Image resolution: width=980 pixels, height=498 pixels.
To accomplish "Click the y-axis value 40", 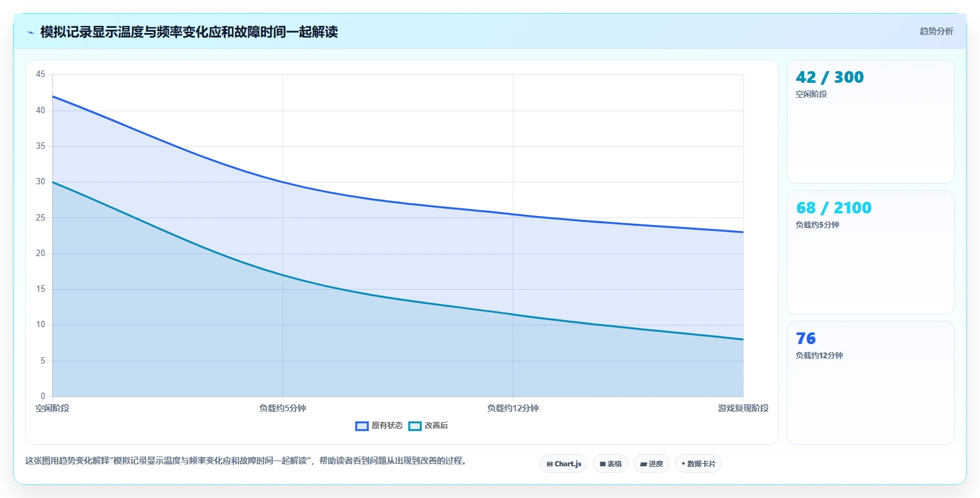I will (41, 111).
